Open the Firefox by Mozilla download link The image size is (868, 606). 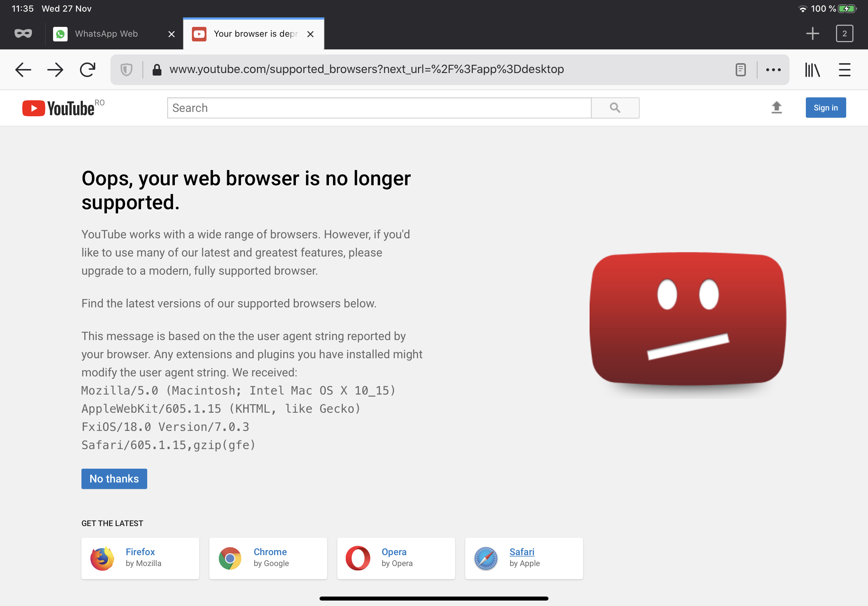tap(140, 558)
